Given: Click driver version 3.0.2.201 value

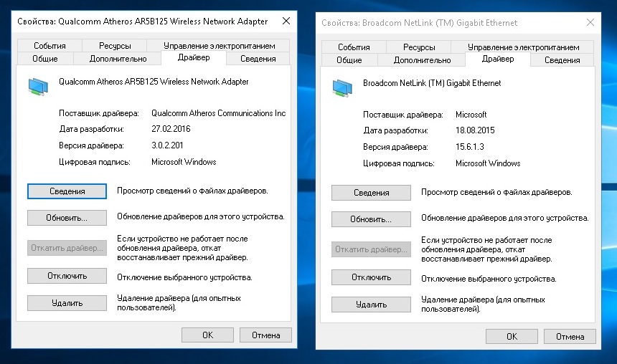Looking at the screenshot, I should pos(167,145).
